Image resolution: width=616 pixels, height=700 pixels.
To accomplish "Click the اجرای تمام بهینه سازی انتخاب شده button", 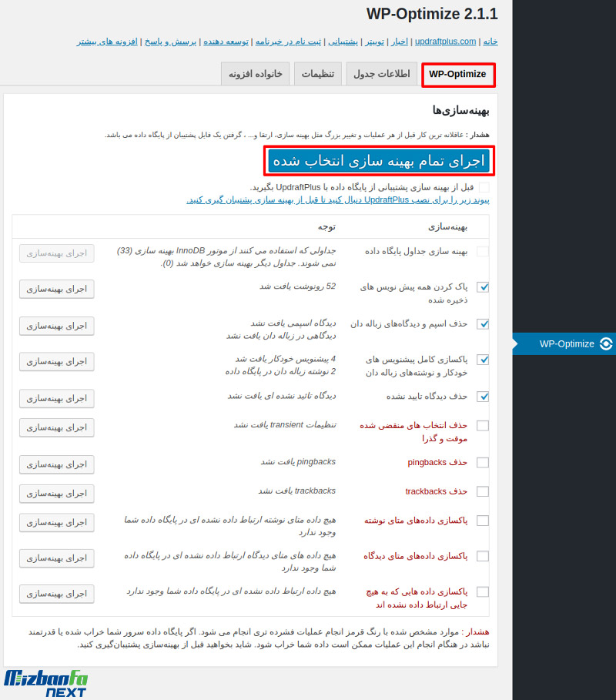I will point(379,161).
